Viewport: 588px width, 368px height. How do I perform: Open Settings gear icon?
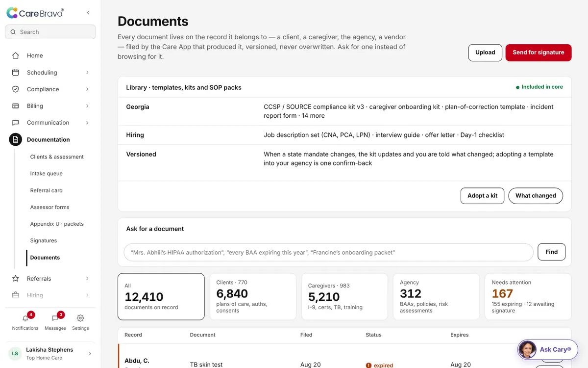click(80, 318)
